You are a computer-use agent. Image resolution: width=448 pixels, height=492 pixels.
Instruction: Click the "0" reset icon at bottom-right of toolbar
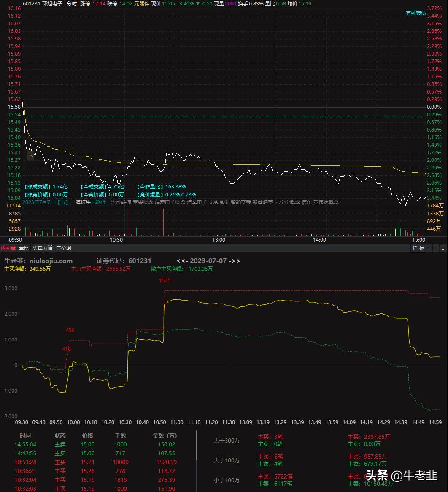click(443, 248)
